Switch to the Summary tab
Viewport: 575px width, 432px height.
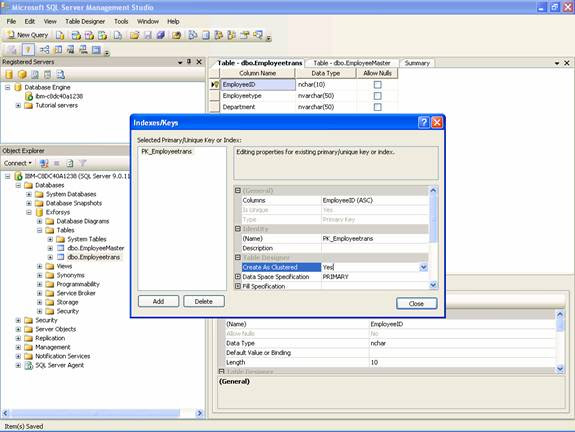[417, 63]
